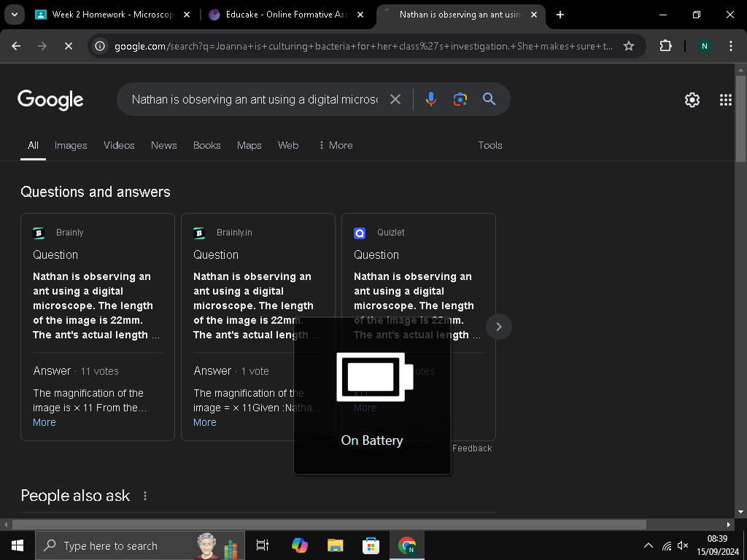The image size is (747, 560).
Task: Switch to Images results
Action: tap(71, 146)
